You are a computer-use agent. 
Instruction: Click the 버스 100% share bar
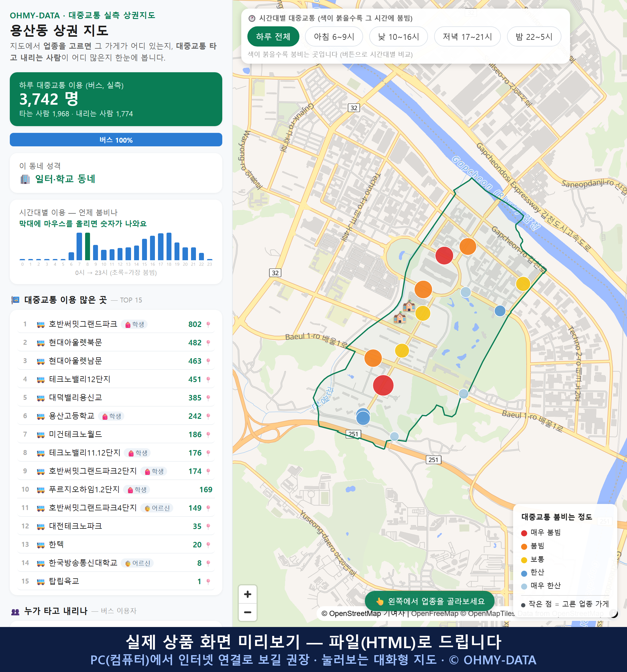tap(116, 140)
